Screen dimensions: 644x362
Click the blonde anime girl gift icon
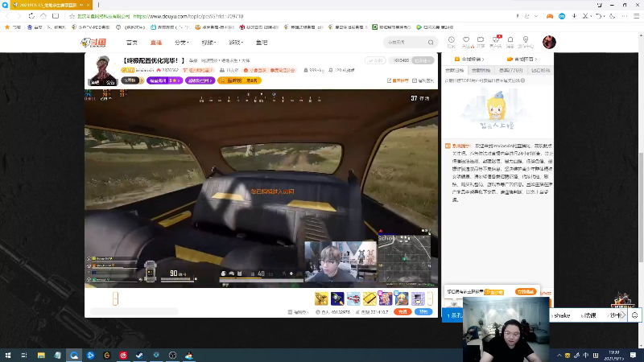coord(401,298)
